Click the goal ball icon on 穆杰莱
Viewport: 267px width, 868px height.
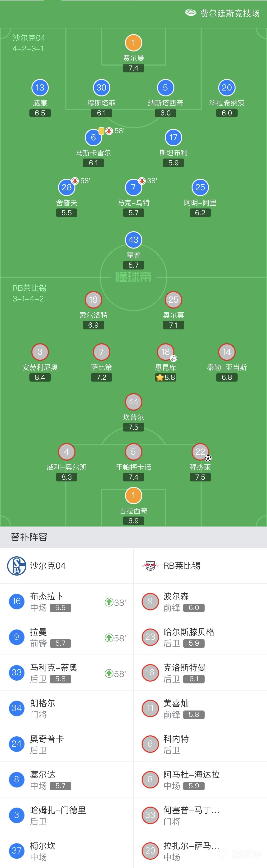coord(208,458)
